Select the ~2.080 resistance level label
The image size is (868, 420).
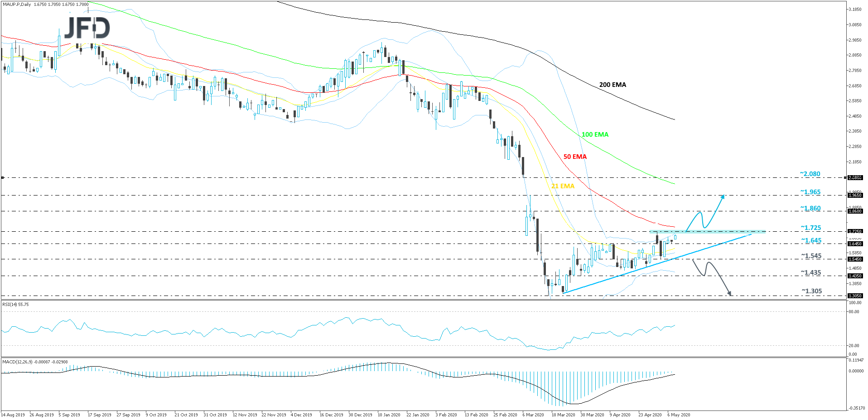tap(810, 174)
